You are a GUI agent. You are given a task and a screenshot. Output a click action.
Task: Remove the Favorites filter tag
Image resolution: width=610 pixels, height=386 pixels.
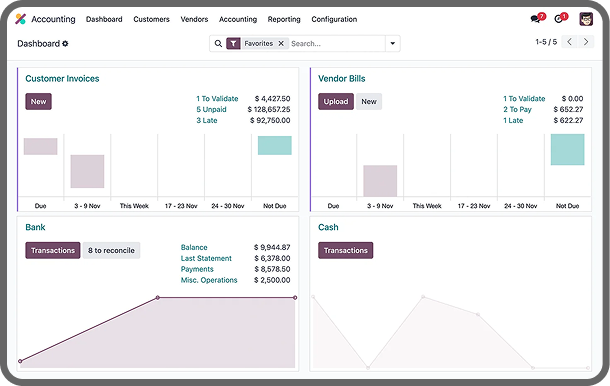coord(281,44)
